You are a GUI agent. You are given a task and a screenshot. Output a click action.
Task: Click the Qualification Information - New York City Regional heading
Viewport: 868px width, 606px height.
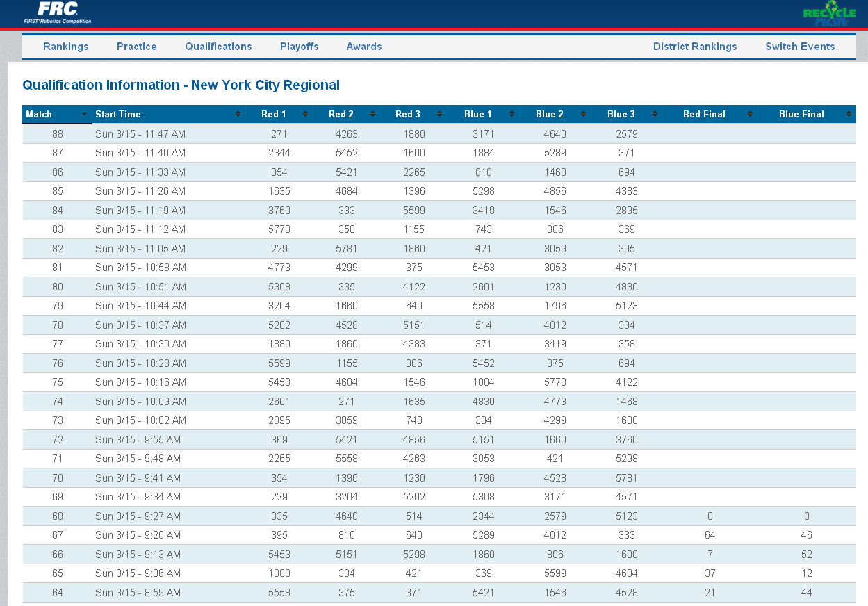(x=181, y=85)
